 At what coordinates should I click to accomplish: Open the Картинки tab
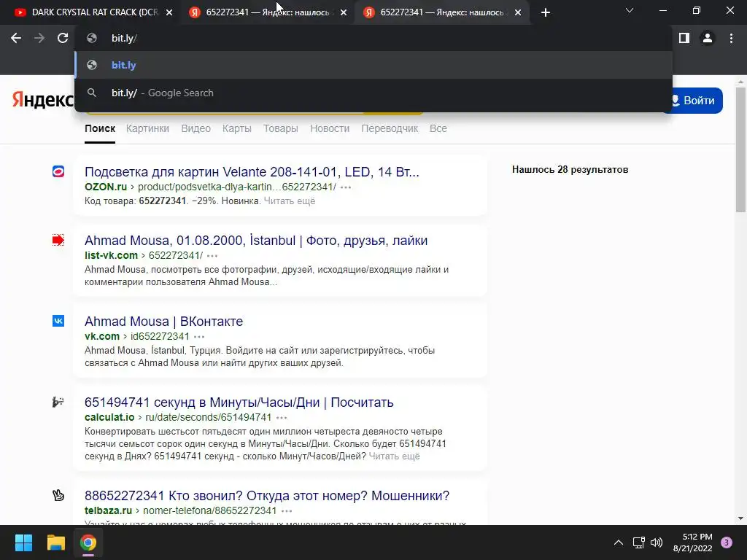click(x=147, y=128)
